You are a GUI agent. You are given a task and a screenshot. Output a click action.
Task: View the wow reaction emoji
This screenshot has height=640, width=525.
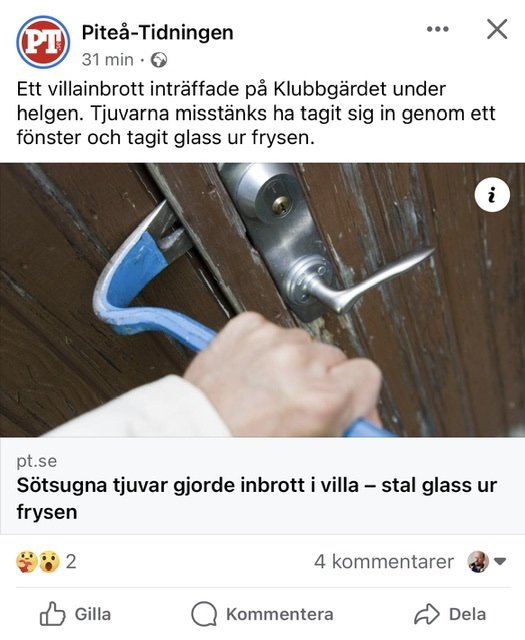(49, 562)
